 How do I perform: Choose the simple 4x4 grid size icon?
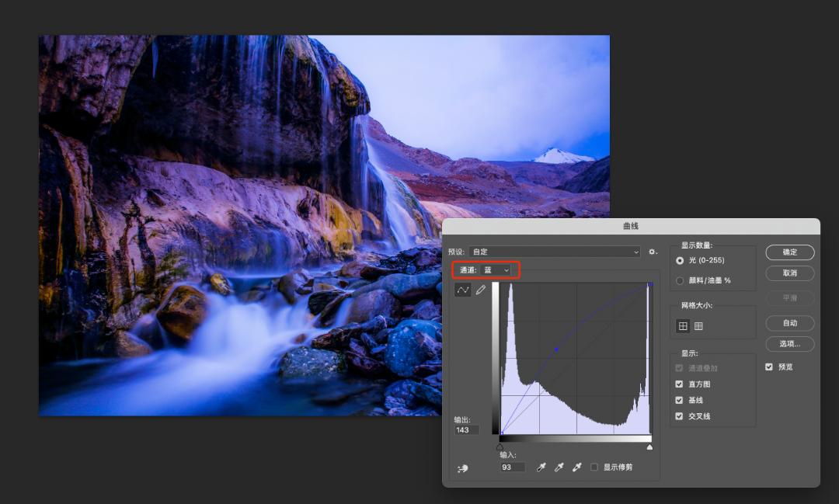pyautogui.click(x=683, y=326)
